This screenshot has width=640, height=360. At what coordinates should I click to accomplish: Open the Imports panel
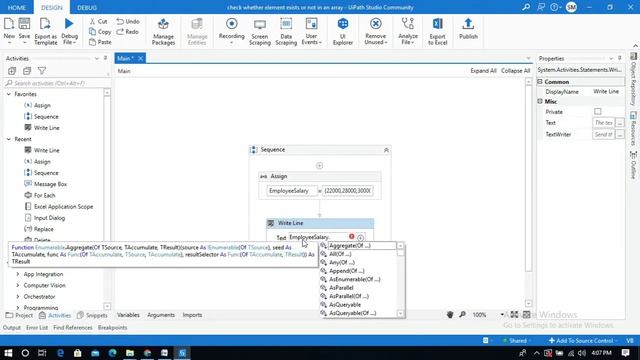coord(192,315)
